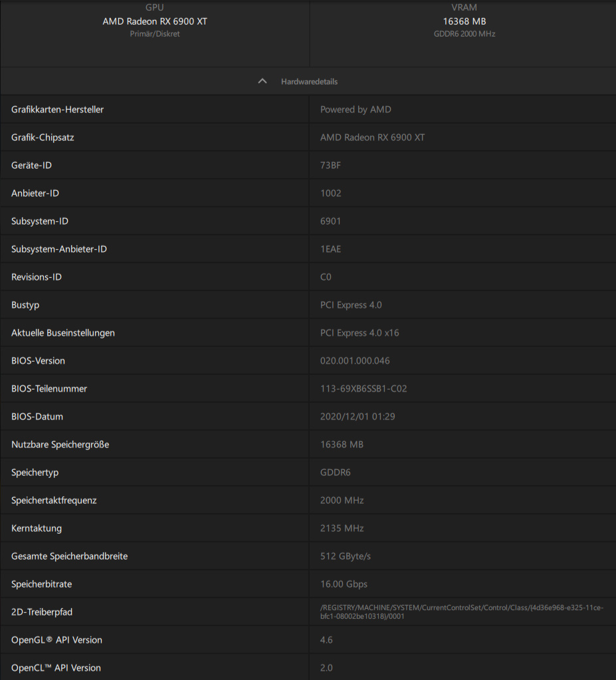Select the Speicherbitrate value 16.00 Gbps
The width and height of the screenshot is (616, 680).
click(344, 584)
